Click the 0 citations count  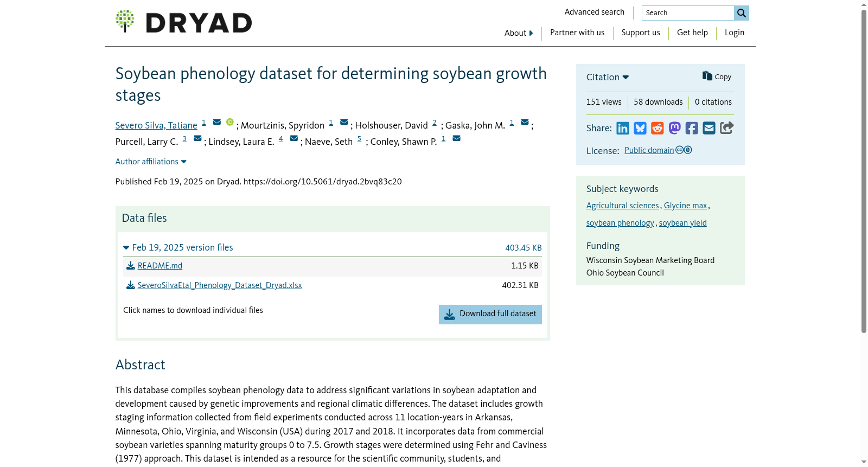[x=713, y=102]
